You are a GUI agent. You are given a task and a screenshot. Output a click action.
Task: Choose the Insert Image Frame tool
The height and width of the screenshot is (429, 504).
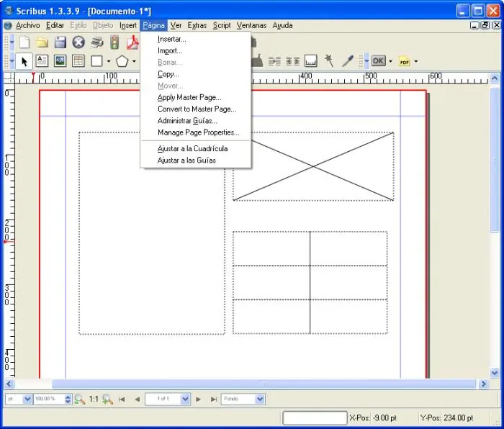click(60, 61)
